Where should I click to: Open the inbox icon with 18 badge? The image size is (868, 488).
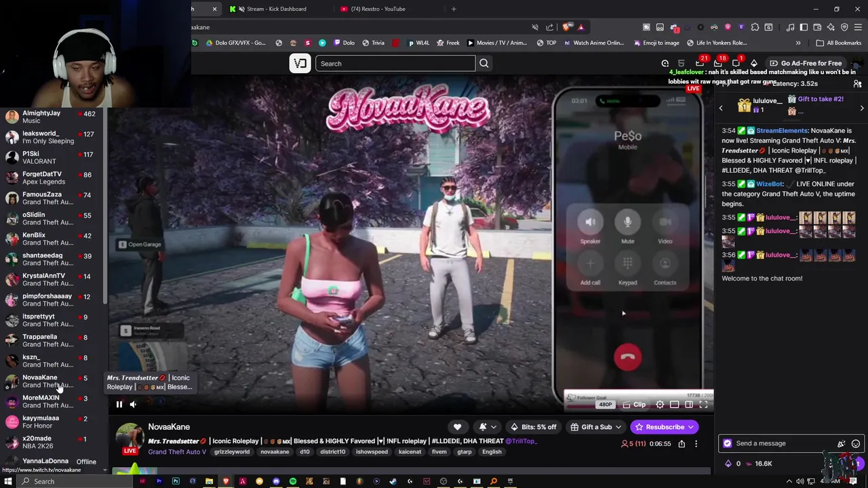(x=718, y=63)
